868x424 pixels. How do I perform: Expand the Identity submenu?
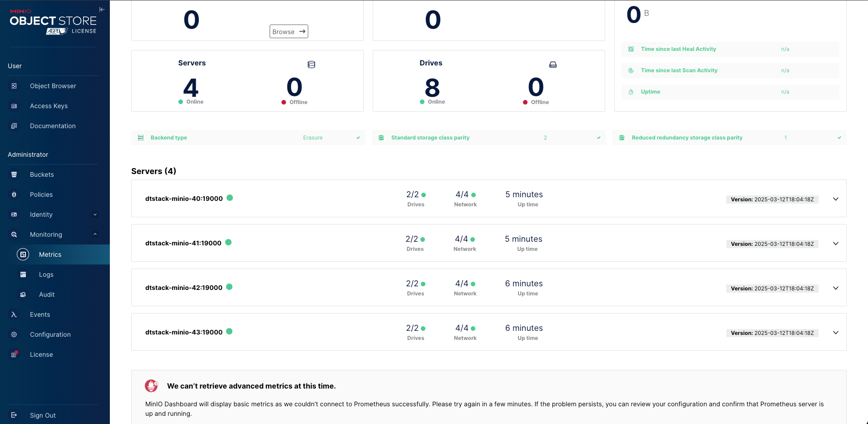[x=95, y=214]
